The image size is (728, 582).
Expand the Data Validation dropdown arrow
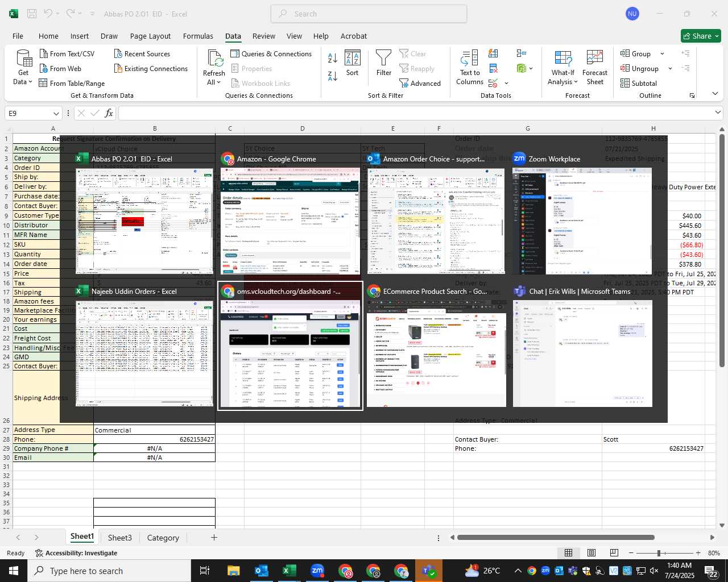[506, 84]
